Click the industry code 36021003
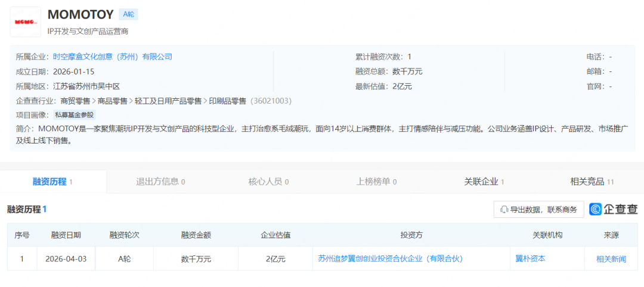 (x=271, y=101)
